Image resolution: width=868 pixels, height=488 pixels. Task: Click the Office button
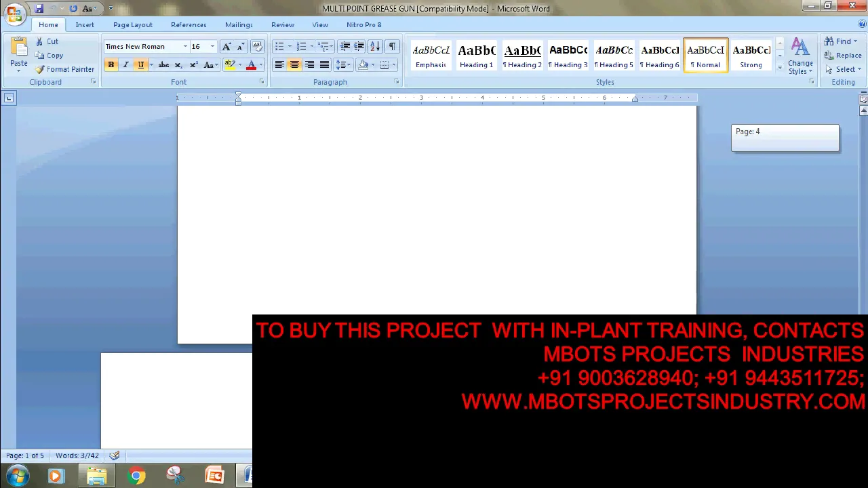(14, 12)
